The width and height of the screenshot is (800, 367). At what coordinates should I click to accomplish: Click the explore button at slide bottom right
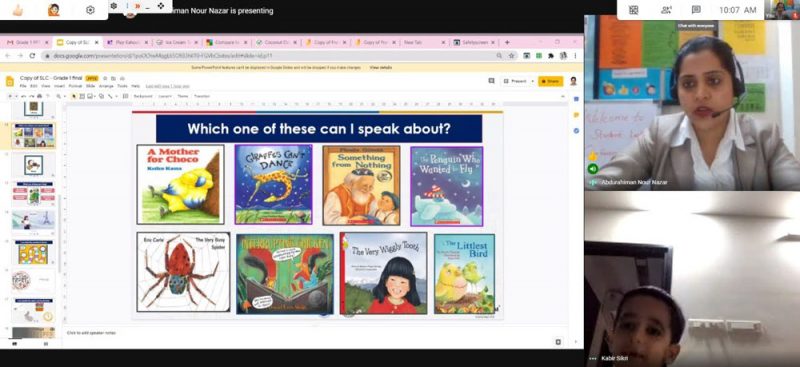[x=558, y=342]
